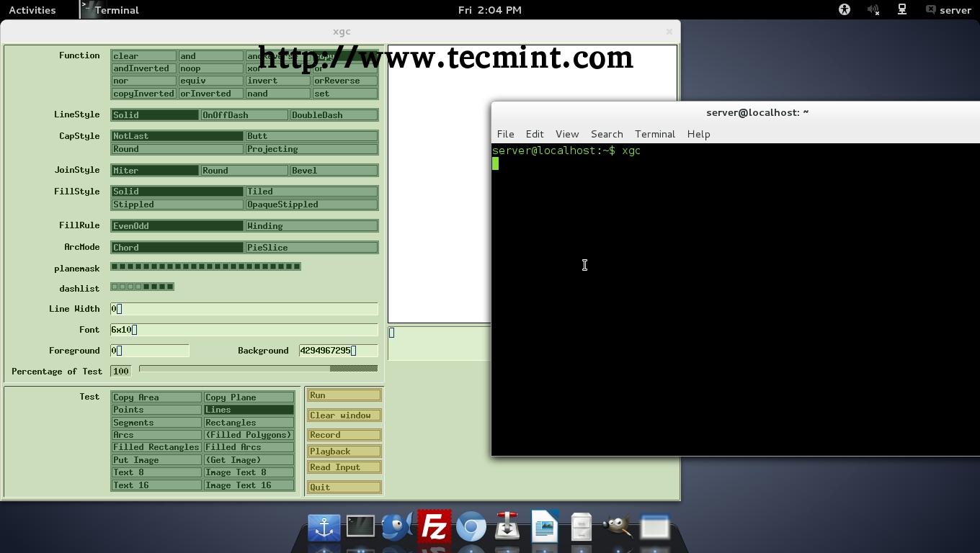Choose the Filled Rectangles test

156,447
